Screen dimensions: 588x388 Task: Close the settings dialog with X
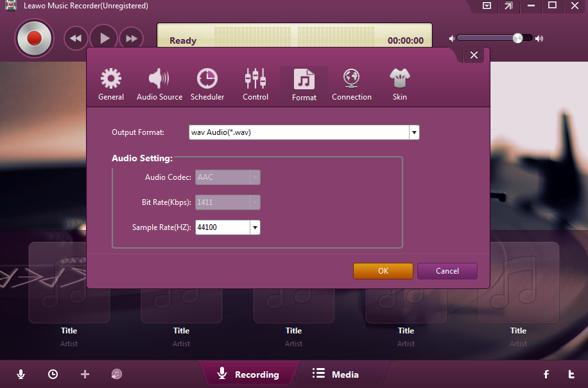click(x=474, y=55)
